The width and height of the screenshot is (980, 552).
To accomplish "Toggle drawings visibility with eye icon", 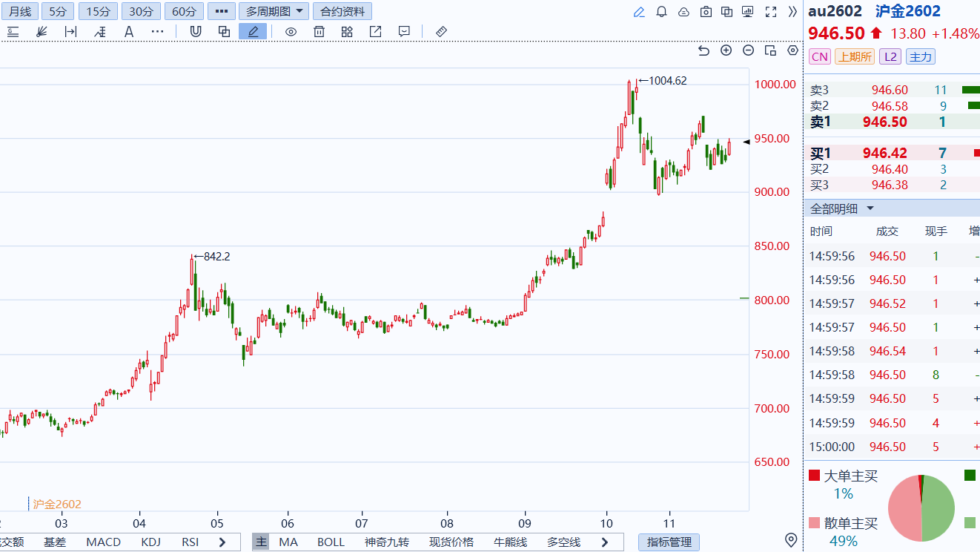I will [x=291, y=31].
